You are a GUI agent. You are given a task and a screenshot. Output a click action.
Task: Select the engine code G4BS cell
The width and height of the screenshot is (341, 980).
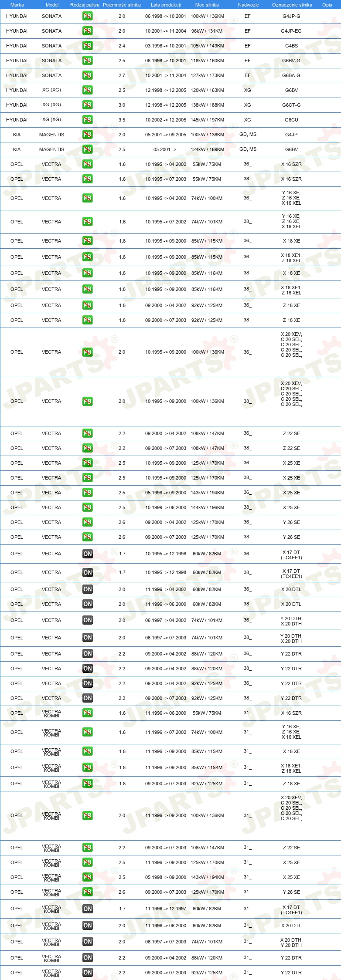point(291,46)
